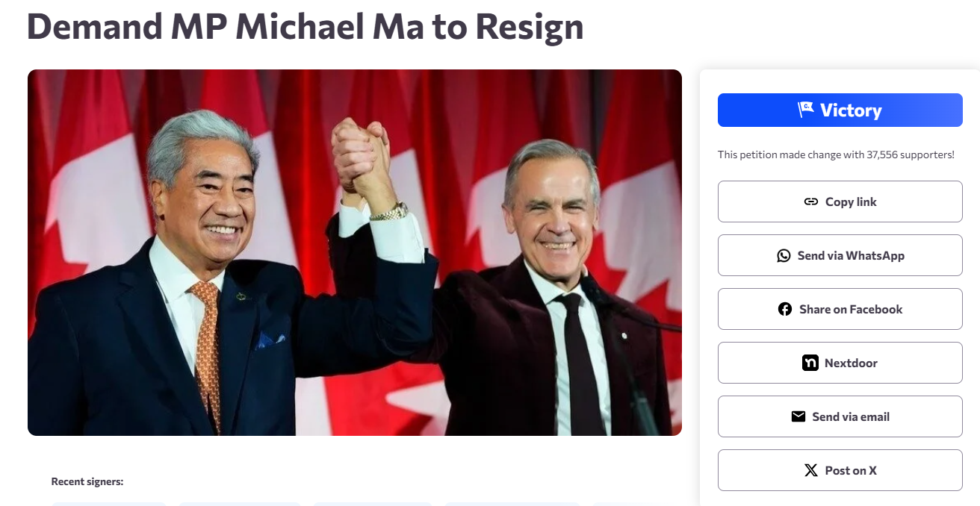Screen dimensions: 980x506
Task: Click the WhatsApp logo icon
Action: click(x=784, y=255)
